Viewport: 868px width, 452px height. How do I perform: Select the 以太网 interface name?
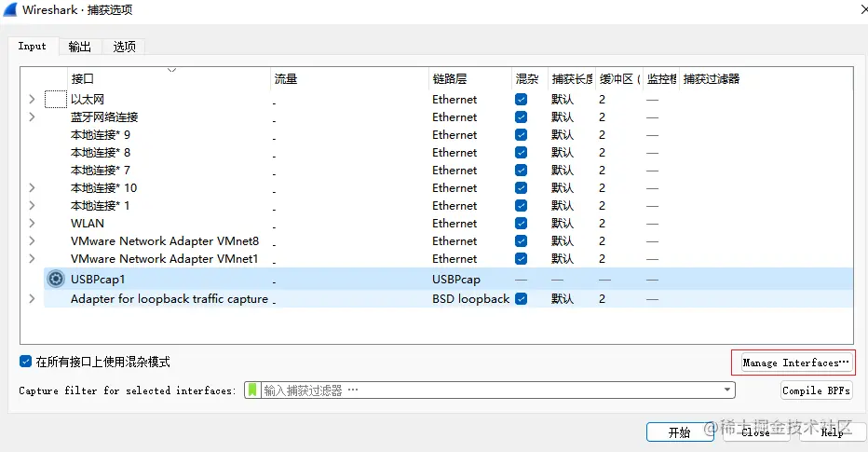tap(88, 99)
